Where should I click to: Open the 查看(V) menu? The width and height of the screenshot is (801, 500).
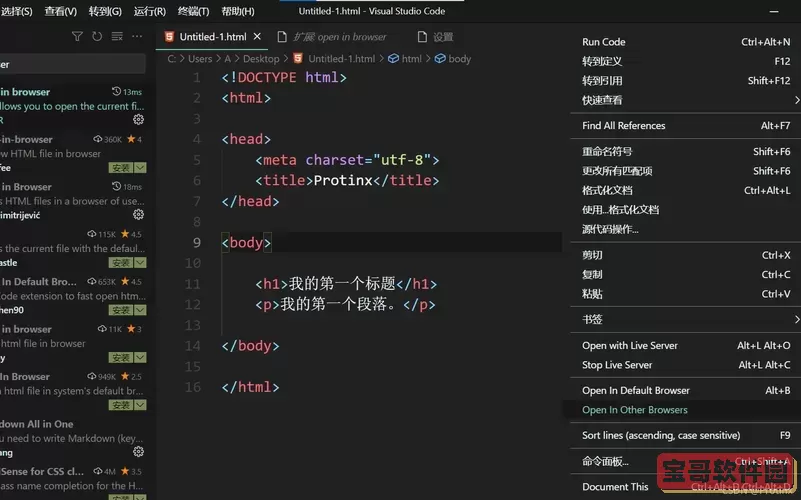click(60, 11)
